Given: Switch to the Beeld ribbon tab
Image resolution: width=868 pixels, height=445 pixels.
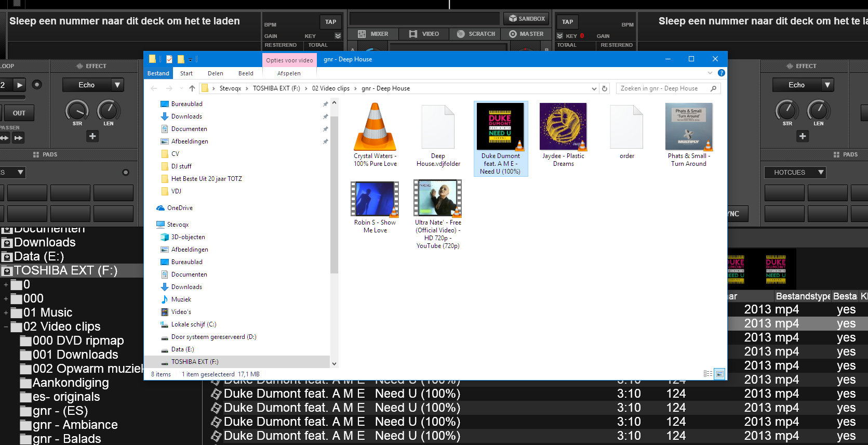Looking at the screenshot, I should pos(246,73).
